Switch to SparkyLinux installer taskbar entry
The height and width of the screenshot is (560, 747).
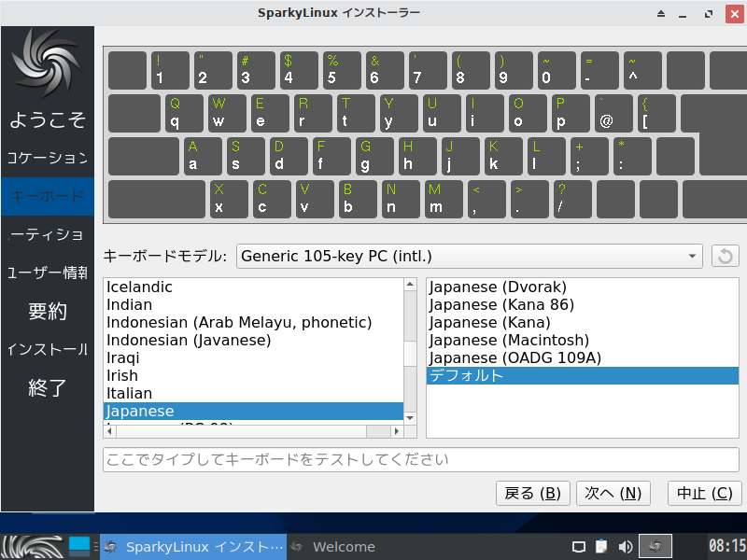click(193, 547)
